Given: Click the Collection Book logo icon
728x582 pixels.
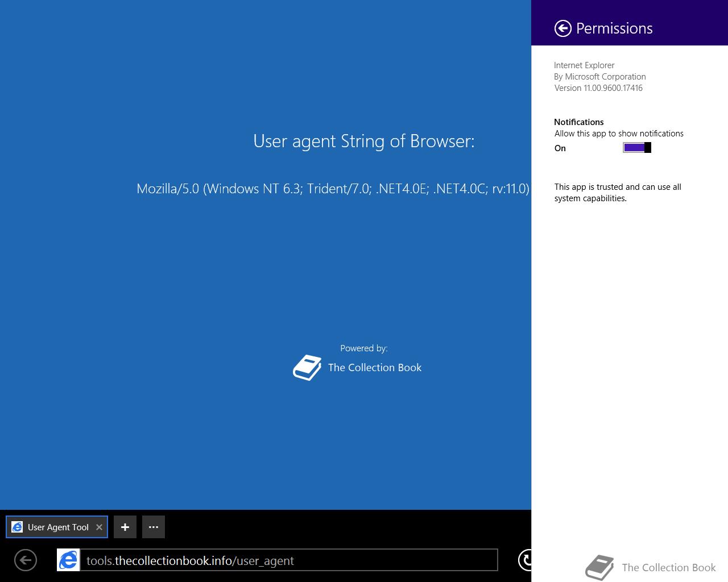Looking at the screenshot, I should pos(307,368).
